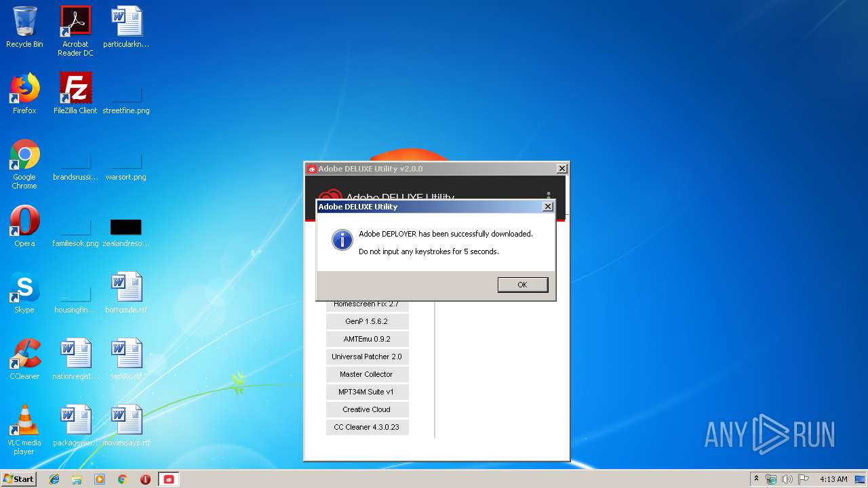Close the Adobe DELUXE Utility v2.0.0 window
Viewport: 868px width, 488px height.
(x=561, y=169)
